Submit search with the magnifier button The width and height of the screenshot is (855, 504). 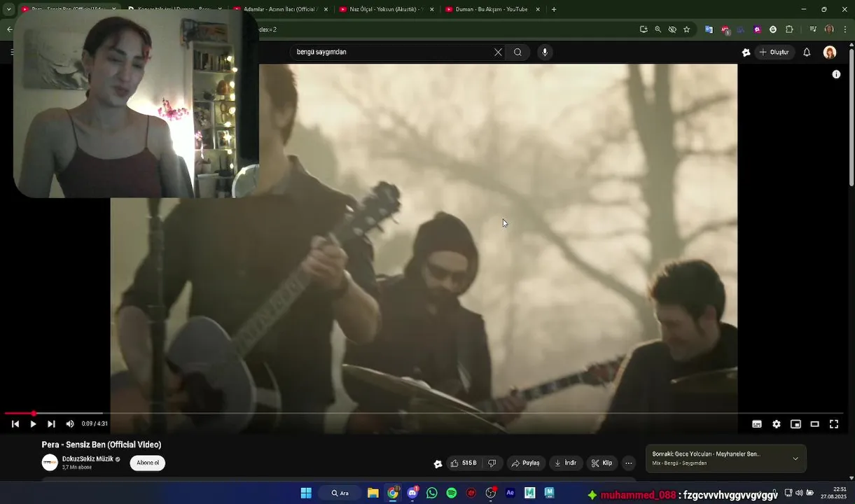(x=517, y=52)
